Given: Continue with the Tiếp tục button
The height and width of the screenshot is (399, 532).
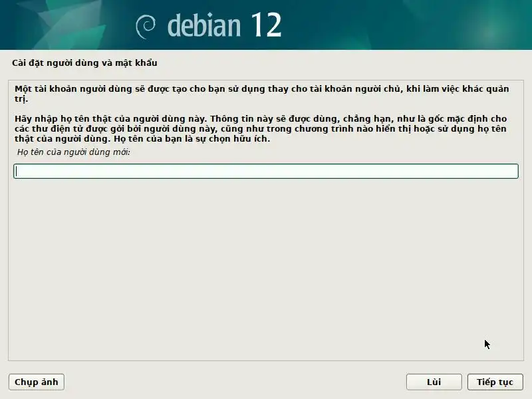Looking at the screenshot, I should [x=495, y=382].
